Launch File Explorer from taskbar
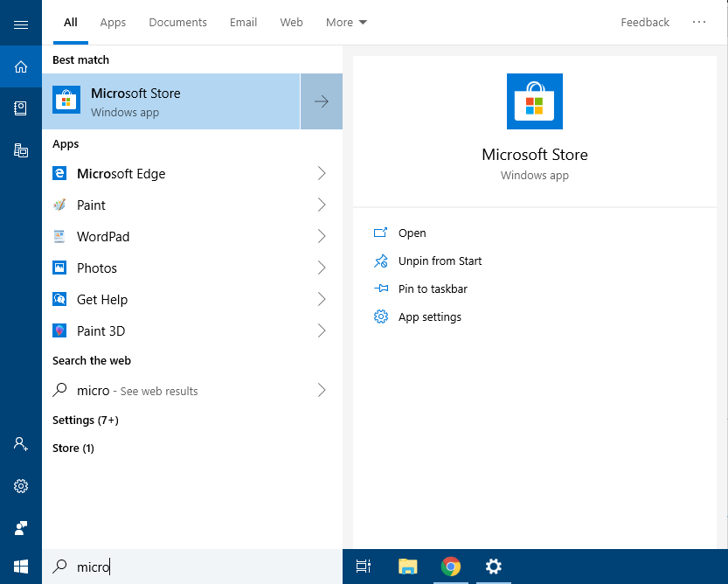The image size is (728, 584). click(x=407, y=567)
